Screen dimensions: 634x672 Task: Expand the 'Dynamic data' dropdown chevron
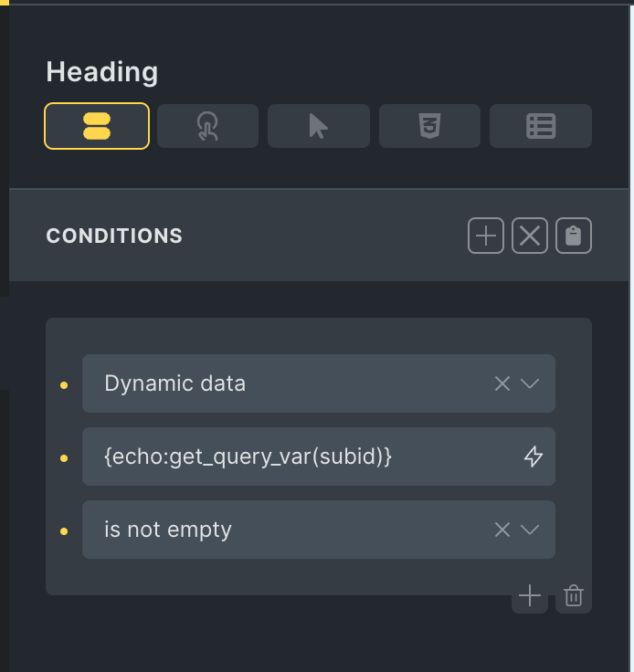pos(530,383)
